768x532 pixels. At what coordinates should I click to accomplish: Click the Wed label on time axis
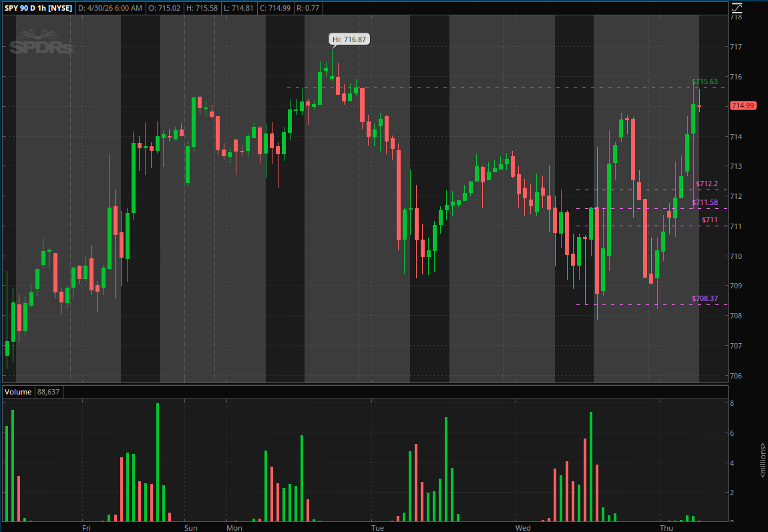click(x=523, y=527)
